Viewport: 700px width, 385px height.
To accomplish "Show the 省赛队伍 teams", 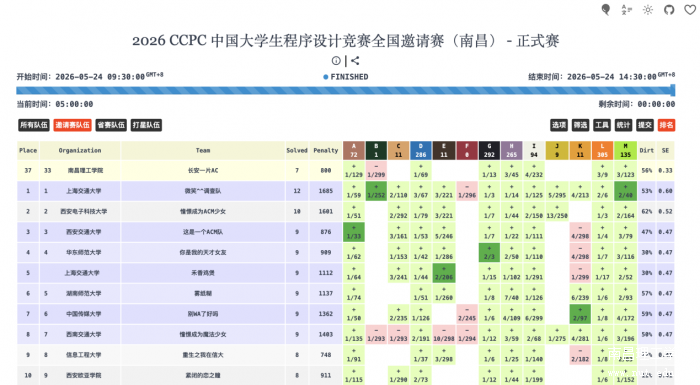I will 111,125.
